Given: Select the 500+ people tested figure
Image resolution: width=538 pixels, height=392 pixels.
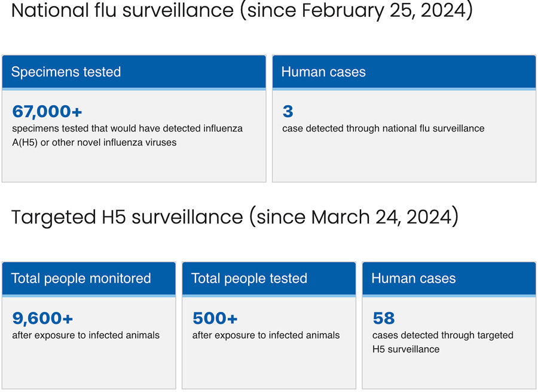Looking at the screenshot, I should tap(215, 318).
